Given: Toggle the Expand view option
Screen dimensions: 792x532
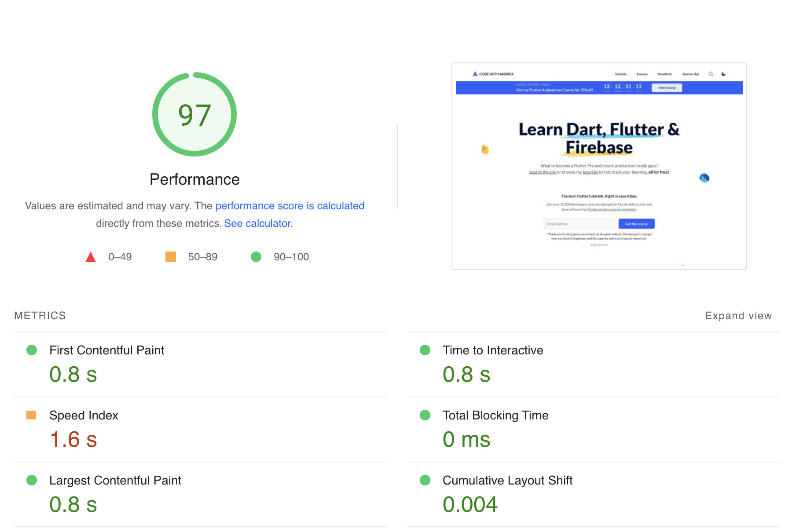Looking at the screenshot, I should click(738, 316).
